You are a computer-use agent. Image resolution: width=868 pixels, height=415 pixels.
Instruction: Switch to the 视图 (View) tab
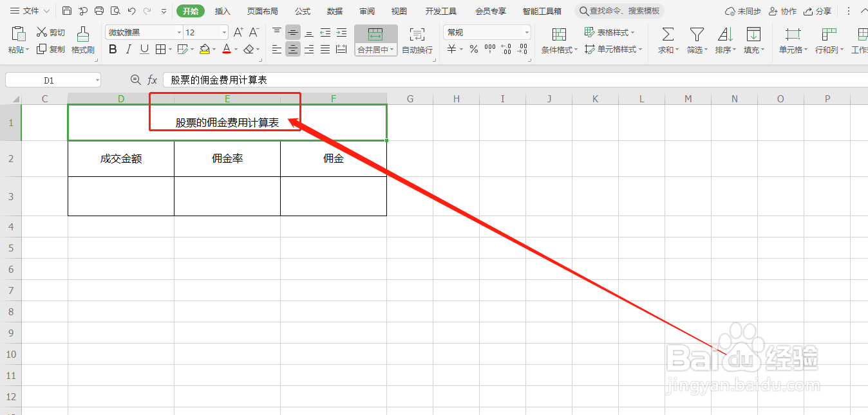[399, 11]
